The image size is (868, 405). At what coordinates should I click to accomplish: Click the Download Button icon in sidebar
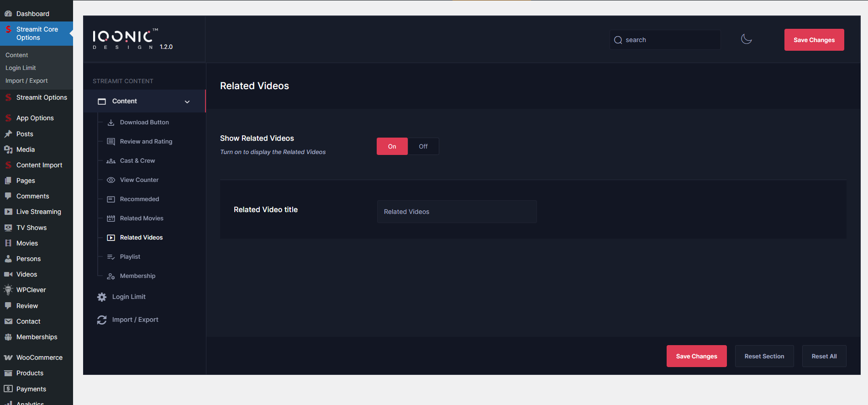(111, 123)
